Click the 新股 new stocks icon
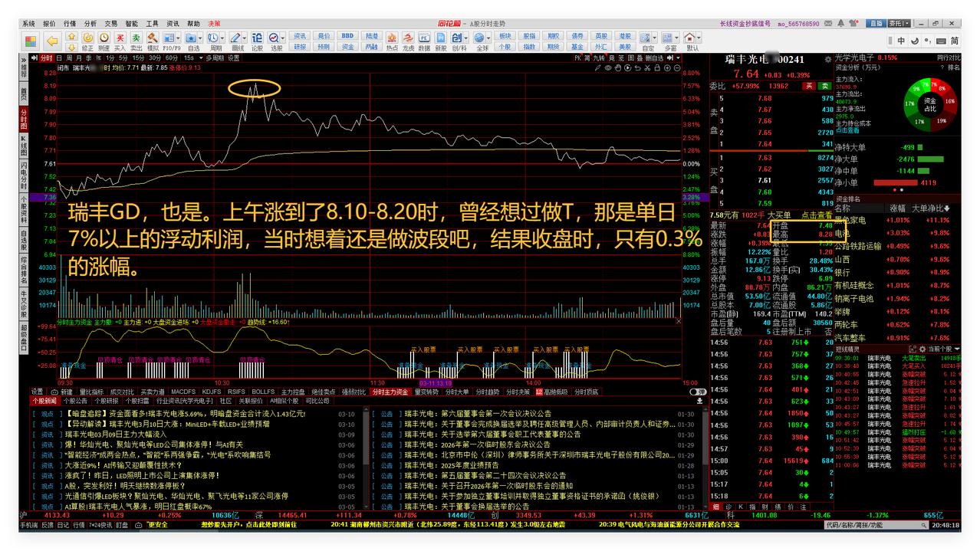The height and width of the screenshot is (551, 980). [x=440, y=38]
